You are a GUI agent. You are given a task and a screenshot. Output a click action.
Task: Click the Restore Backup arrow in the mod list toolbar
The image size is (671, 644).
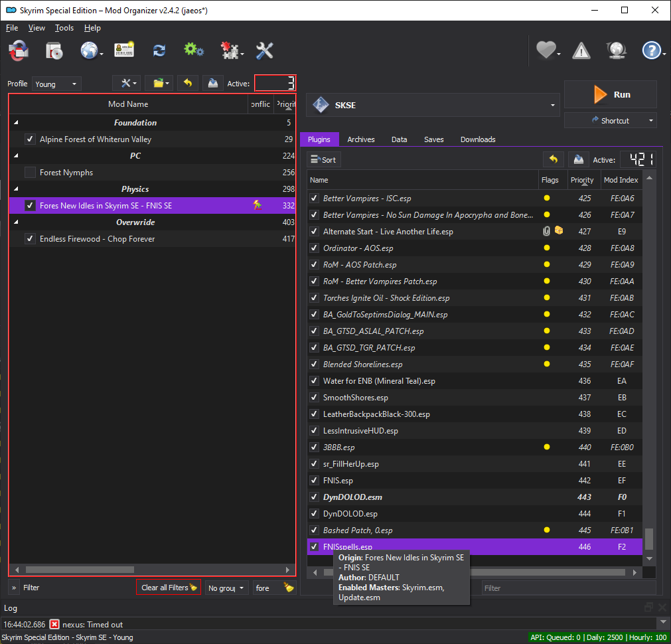tap(187, 83)
